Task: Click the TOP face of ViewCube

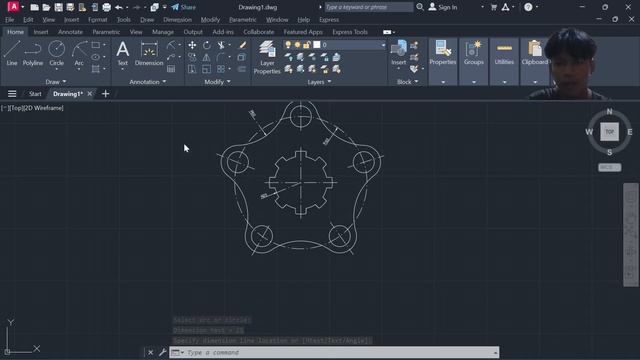Action: [609, 132]
